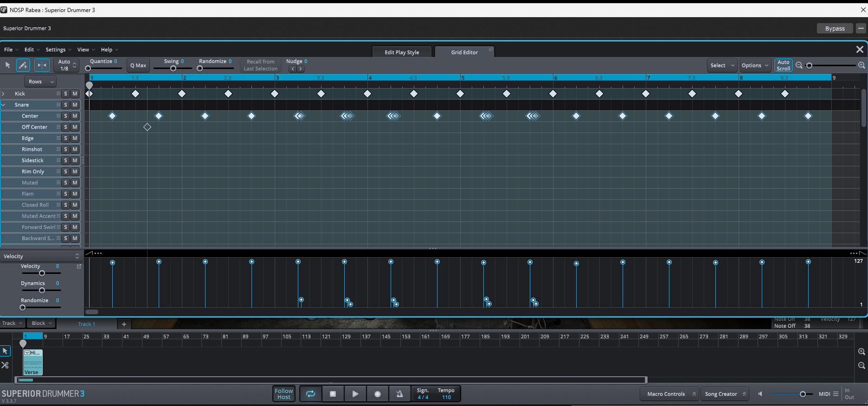
Task: Zoom out grid editor magnifier
Action: [799, 65]
